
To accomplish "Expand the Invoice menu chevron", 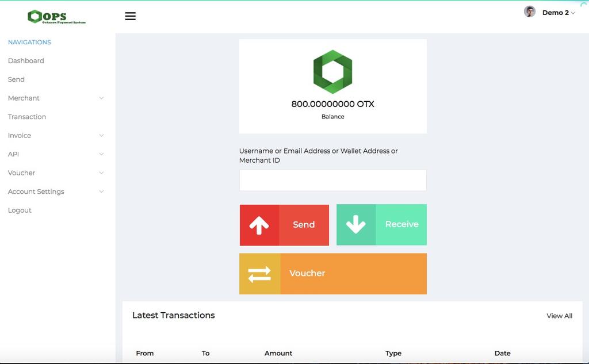I will click(x=101, y=135).
